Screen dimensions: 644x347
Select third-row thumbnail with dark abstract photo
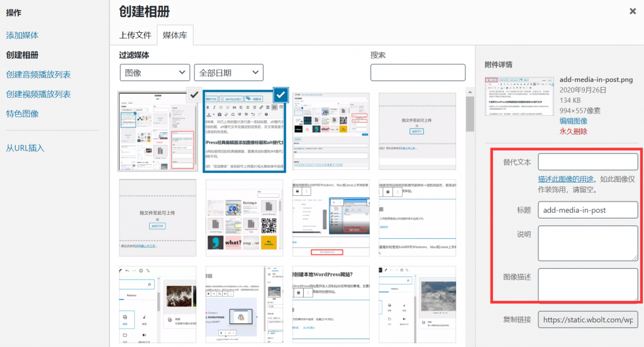157,305
